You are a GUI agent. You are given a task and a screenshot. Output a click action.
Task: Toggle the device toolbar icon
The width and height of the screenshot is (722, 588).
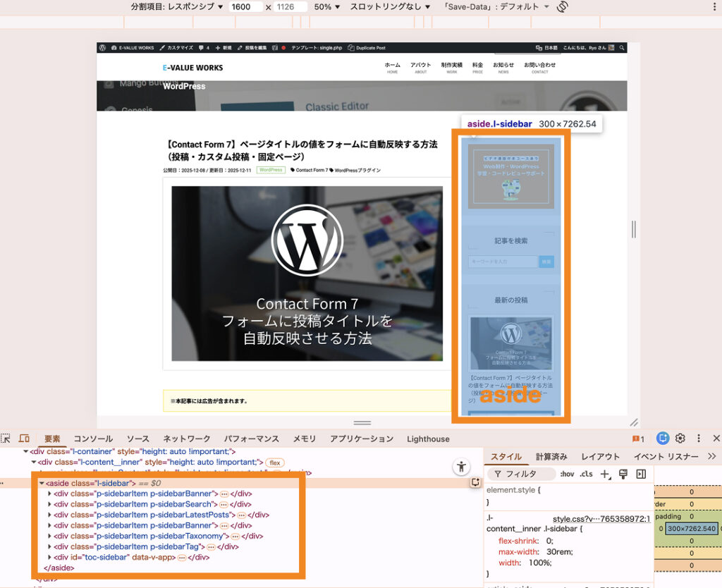pyautogui.click(x=24, y=439)
